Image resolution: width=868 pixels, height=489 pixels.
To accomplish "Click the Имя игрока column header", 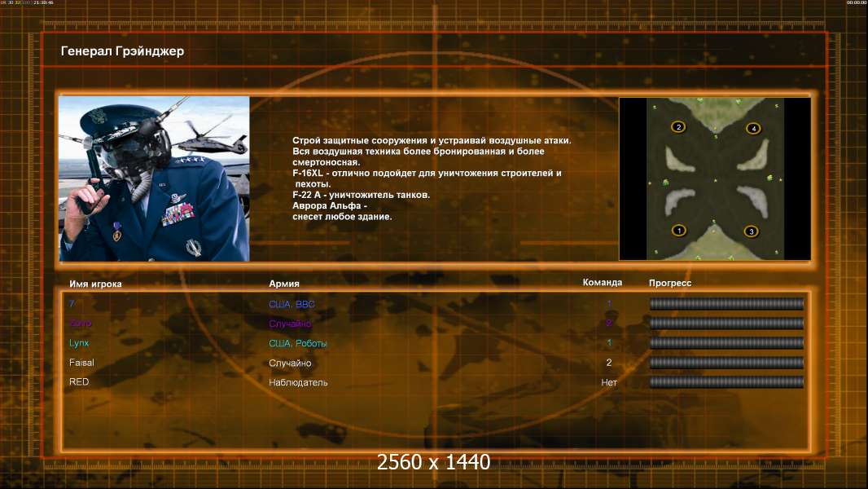I will point(95,284).
